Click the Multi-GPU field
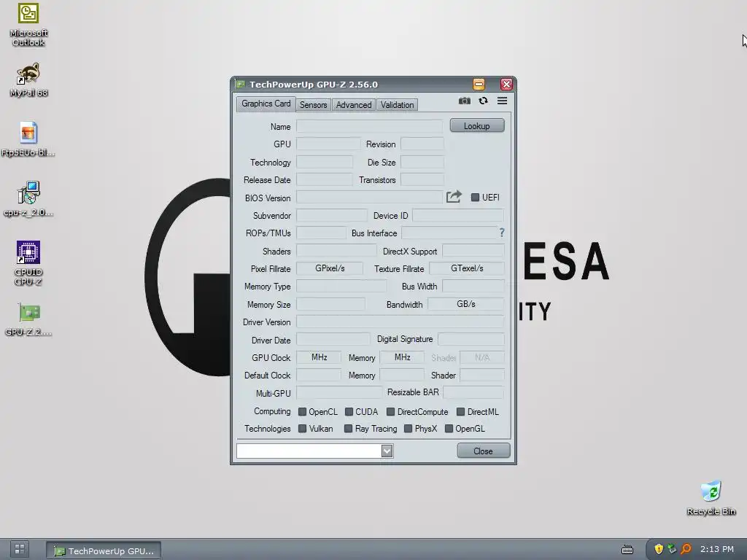 click(339, 393)
